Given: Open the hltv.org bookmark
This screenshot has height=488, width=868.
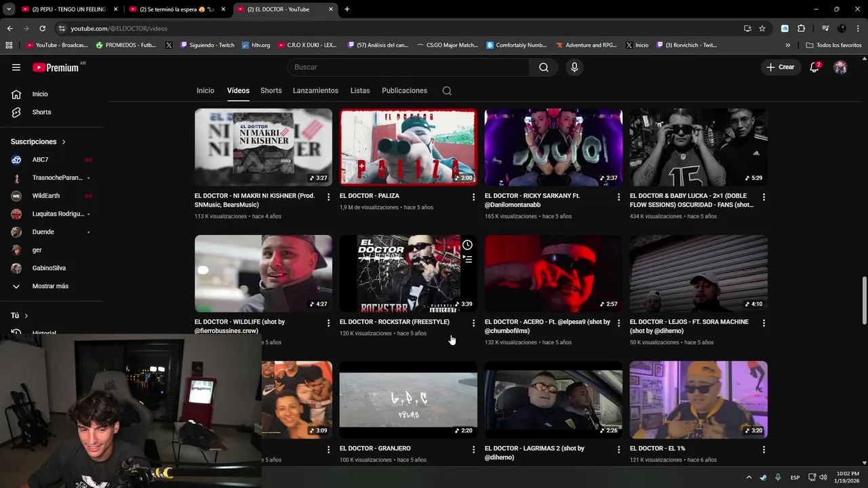Looking at the screenshot, I should click(256, 45).
